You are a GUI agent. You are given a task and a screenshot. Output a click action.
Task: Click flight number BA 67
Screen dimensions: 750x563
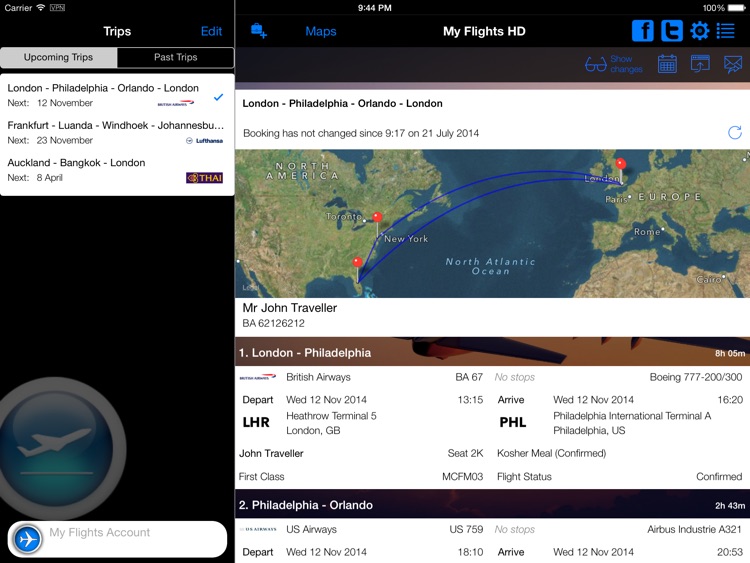point(469,377)
